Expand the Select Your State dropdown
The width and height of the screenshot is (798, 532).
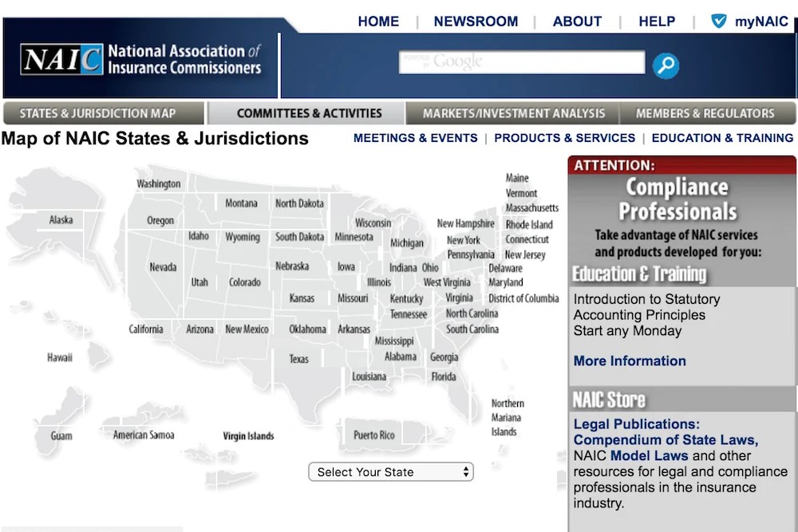(x=391, y=472)
